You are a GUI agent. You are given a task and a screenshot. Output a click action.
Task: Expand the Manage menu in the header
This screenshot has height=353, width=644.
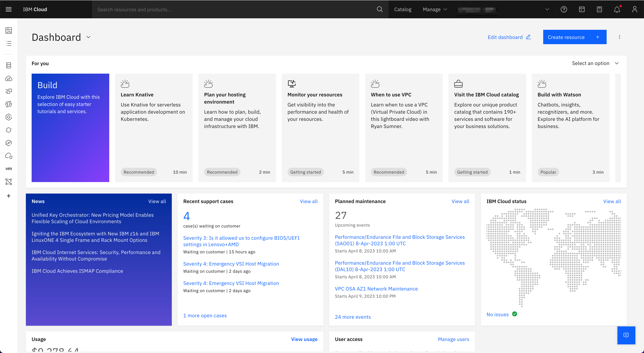coord(434,9)
